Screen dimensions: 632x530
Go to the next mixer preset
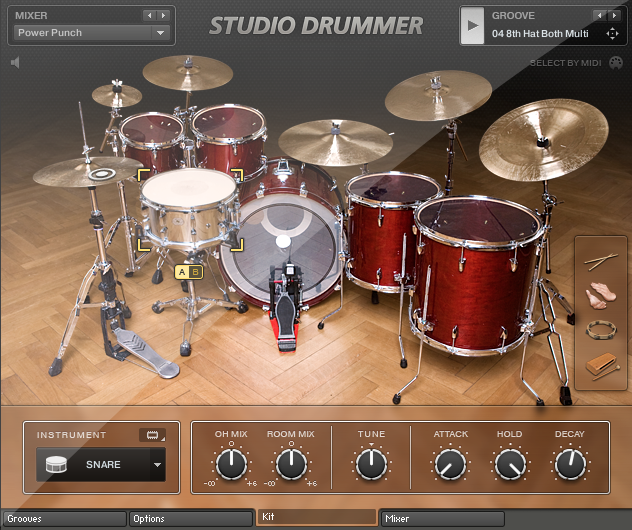tap(162, 16)
